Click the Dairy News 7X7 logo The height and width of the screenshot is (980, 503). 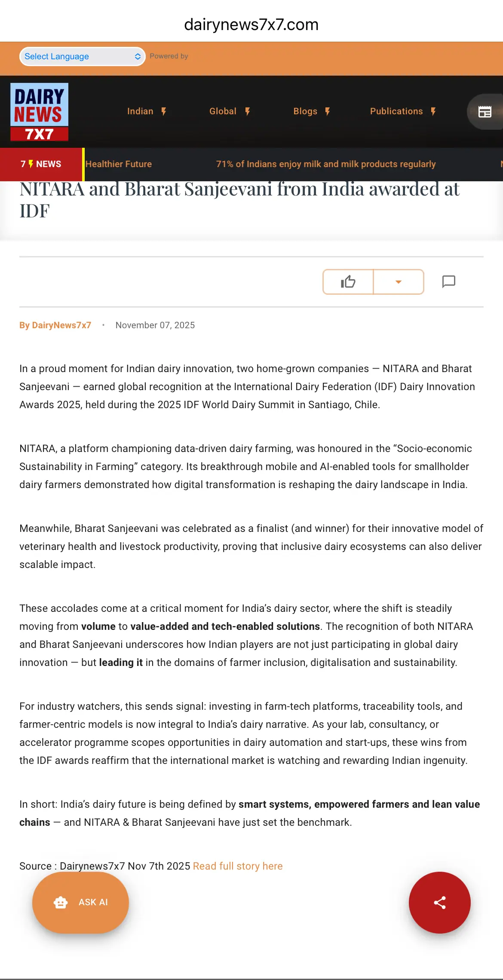pos(39,112)
